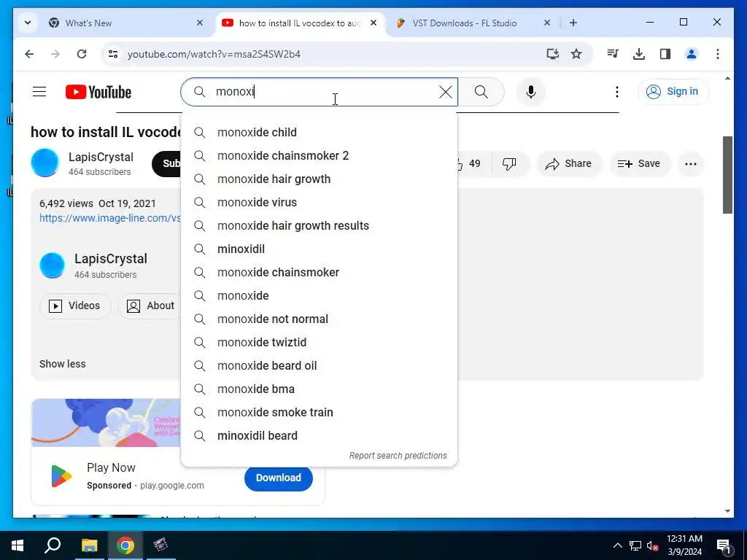Screen dimensions: 747x560
Task: Select suggestion 'monoxide hair growth'
Action: point(320,179)
